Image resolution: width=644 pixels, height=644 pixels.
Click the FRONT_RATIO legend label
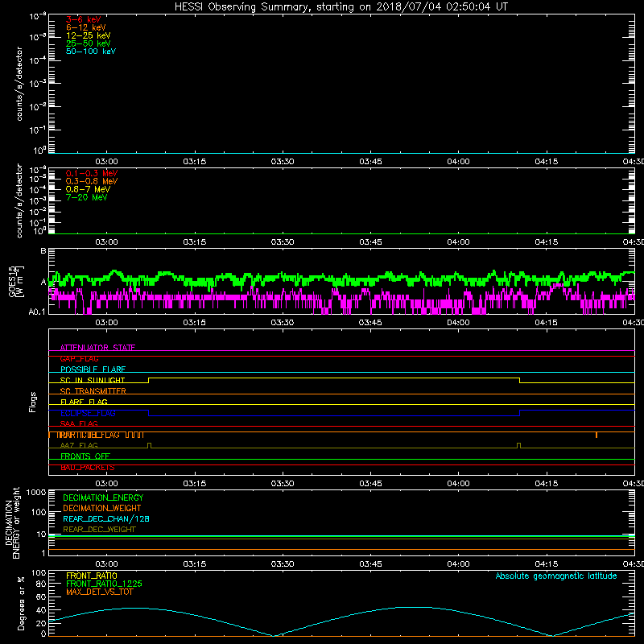92,576
